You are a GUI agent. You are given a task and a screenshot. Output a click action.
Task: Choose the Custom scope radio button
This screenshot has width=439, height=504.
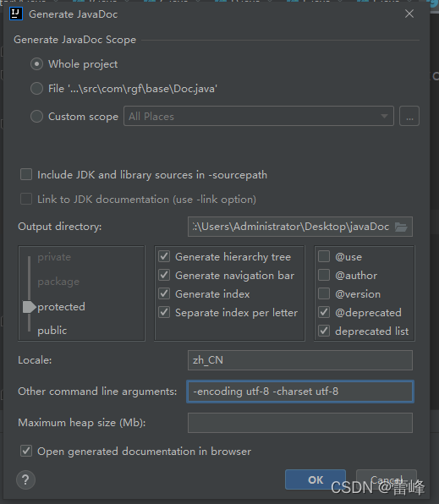[36, 117]
